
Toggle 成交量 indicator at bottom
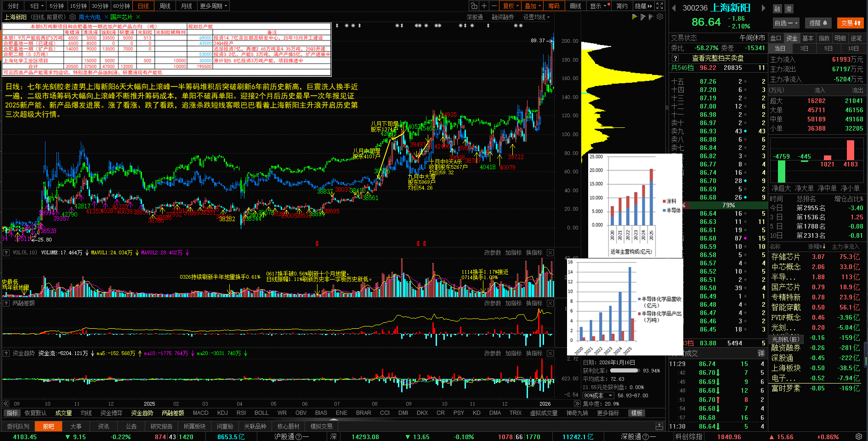pyautogui.click(x=63, y=413)
